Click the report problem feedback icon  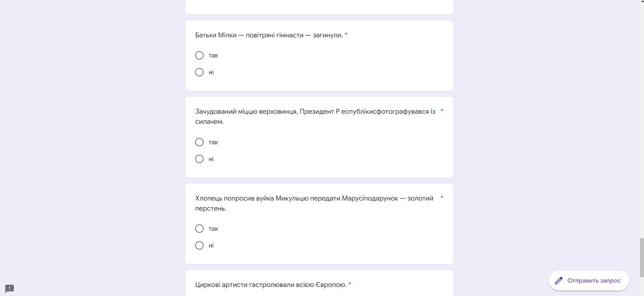tap(9, 289)
